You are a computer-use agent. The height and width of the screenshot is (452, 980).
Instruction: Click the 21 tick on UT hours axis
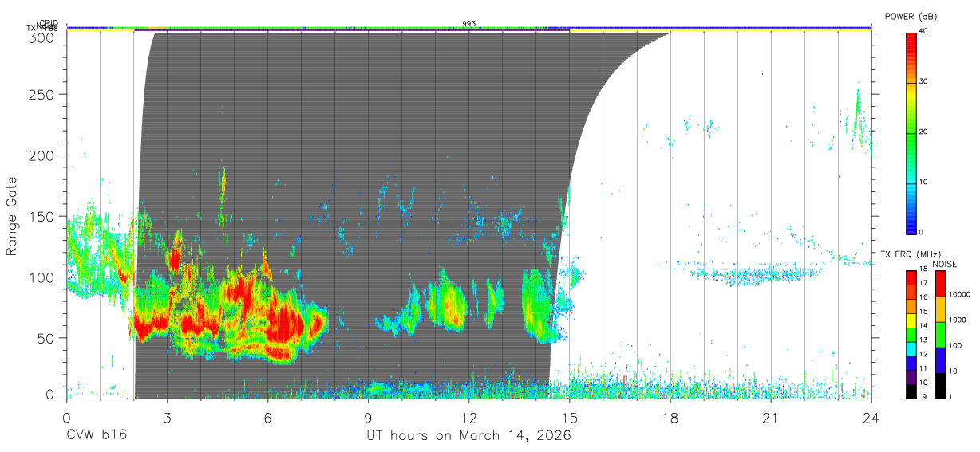(771, 417)
